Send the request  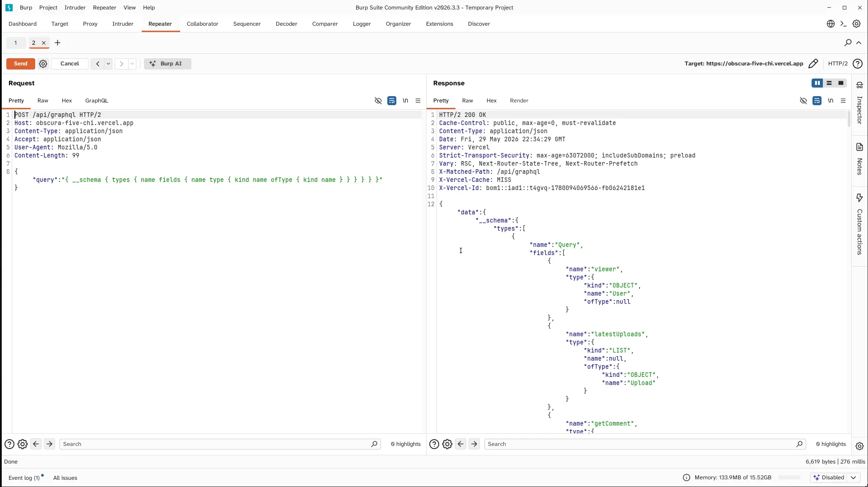pos(21,64)
